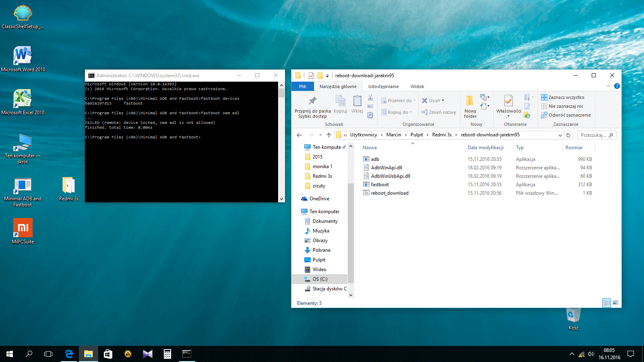Open the Widok ribbon tab
The height and width of the screenshot is (362, 644).
[417, 86]
